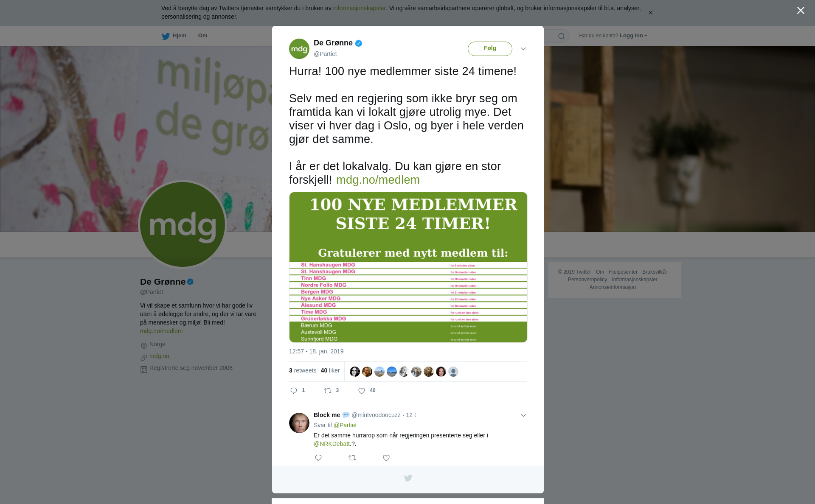Image resolution: width=815 pixels, height=504 pixels.
Task: Open the Logg inn dropdown
Action: (x=633, y=36)
